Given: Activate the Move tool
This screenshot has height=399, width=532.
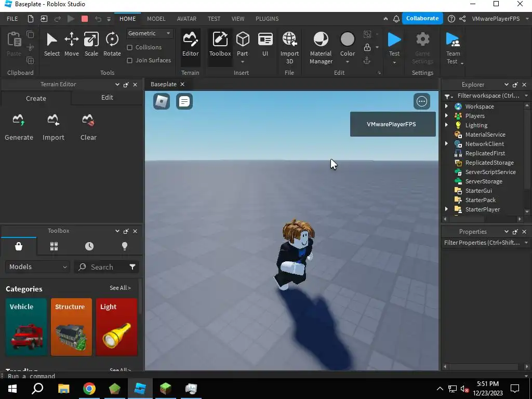Looking at the screenshot, I should pyautogui.click(x=72, y=44).
